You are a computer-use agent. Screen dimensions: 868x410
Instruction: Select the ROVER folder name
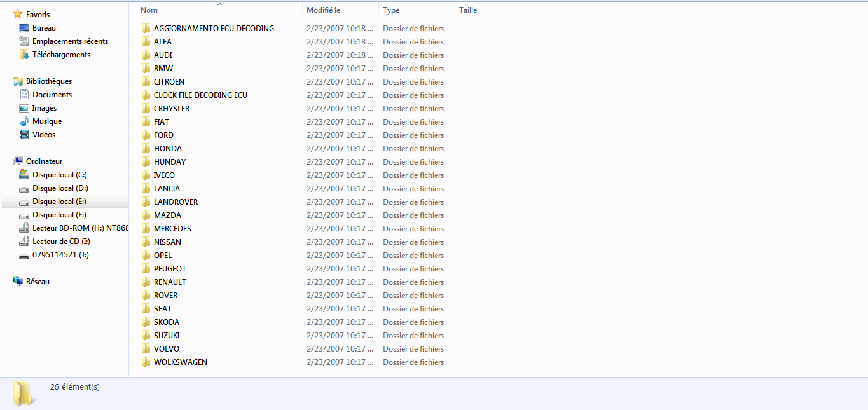[x=166, y=295]
